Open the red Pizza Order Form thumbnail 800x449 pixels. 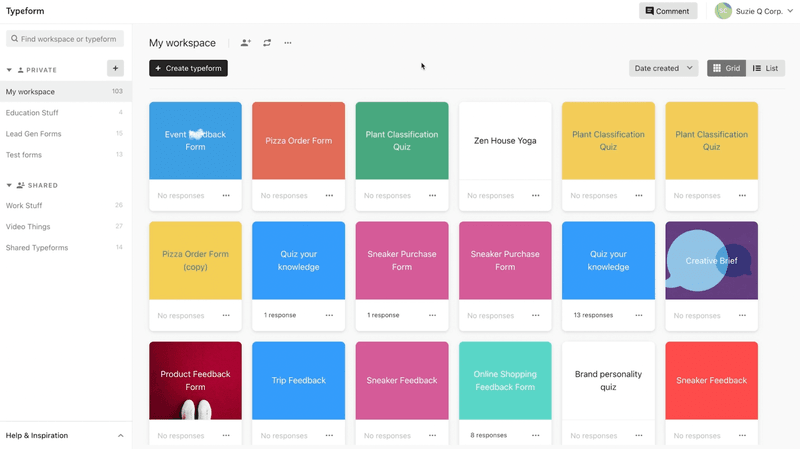click(x=298, y=141)
